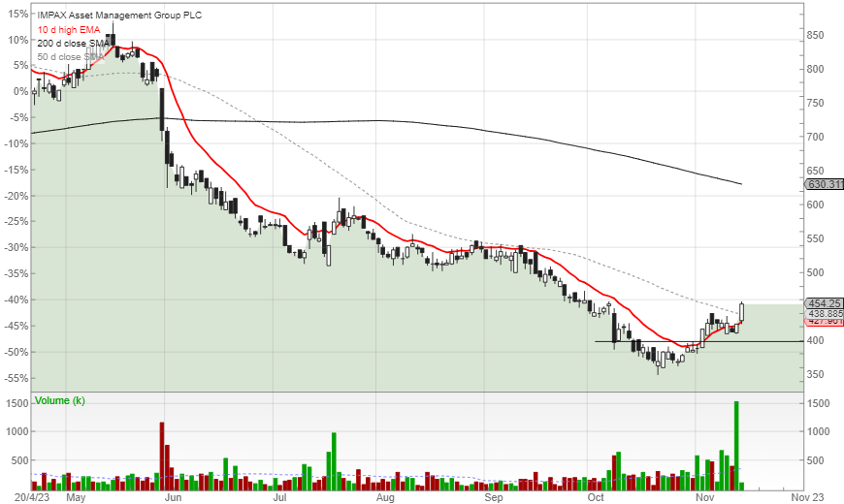Click the 1500 label on right volume axis

(818, 403)
